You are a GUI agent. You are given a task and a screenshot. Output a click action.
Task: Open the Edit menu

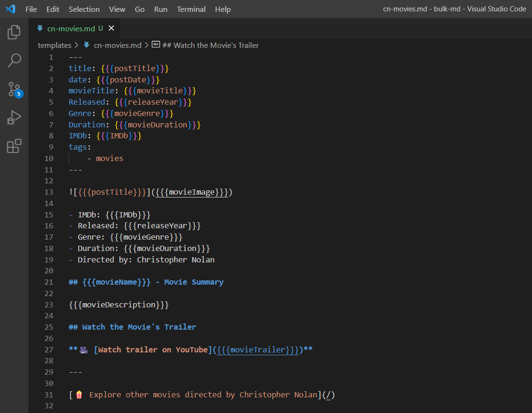(53, 9)
